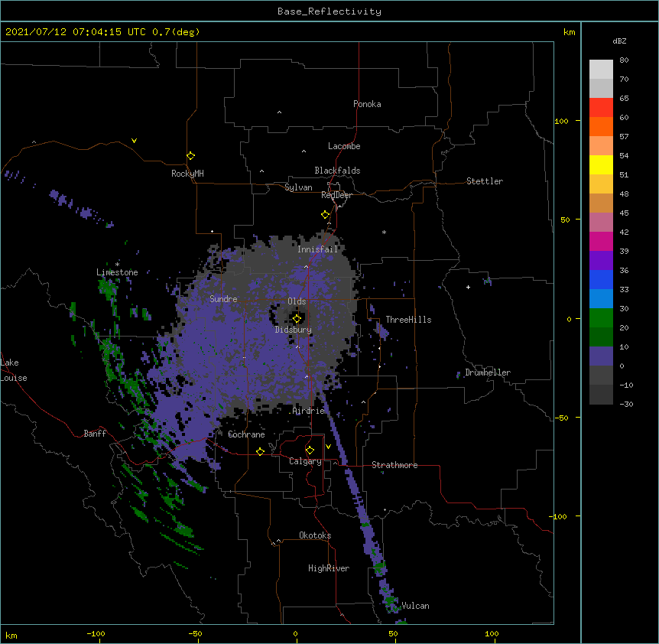Click the Sundre label
Screen dimensions: 659x644
(x=223, y=299)
